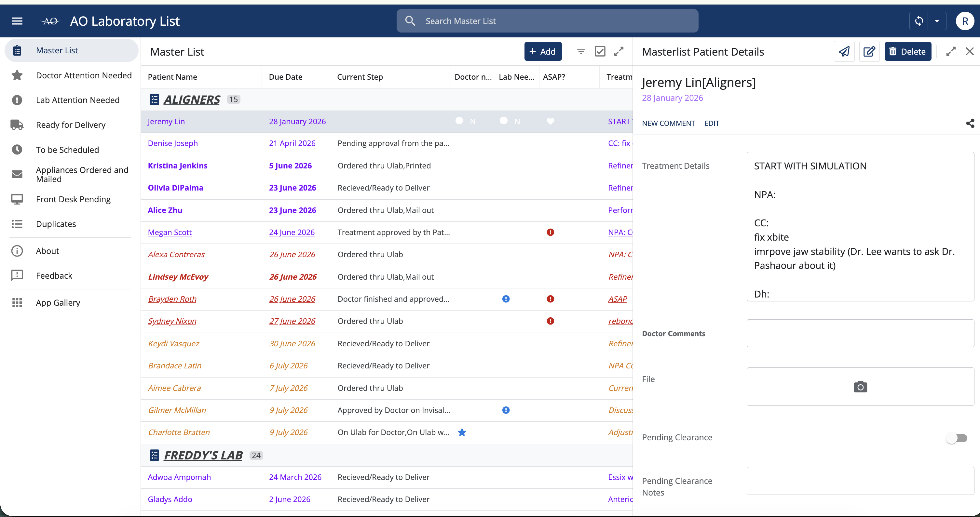Viewport: 980px width, 517px height.
Task: Open Lab Attention Needed view
Action: click(72, 100)
